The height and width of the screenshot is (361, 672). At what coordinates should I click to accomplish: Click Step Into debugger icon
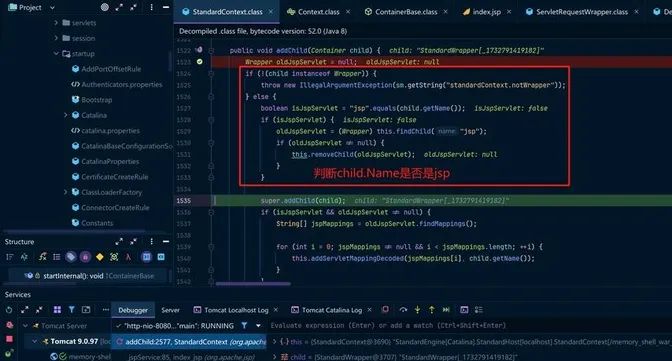[417, 310]
